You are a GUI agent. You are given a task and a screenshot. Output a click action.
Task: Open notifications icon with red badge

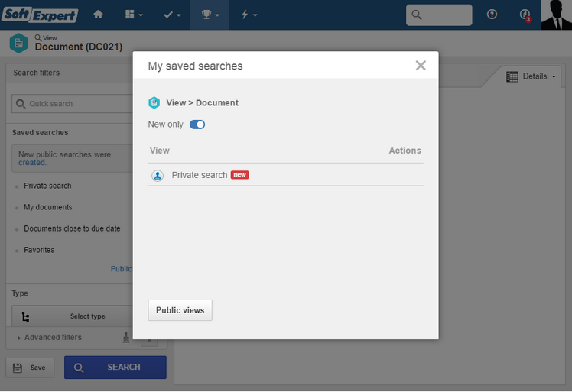(525, 15)
